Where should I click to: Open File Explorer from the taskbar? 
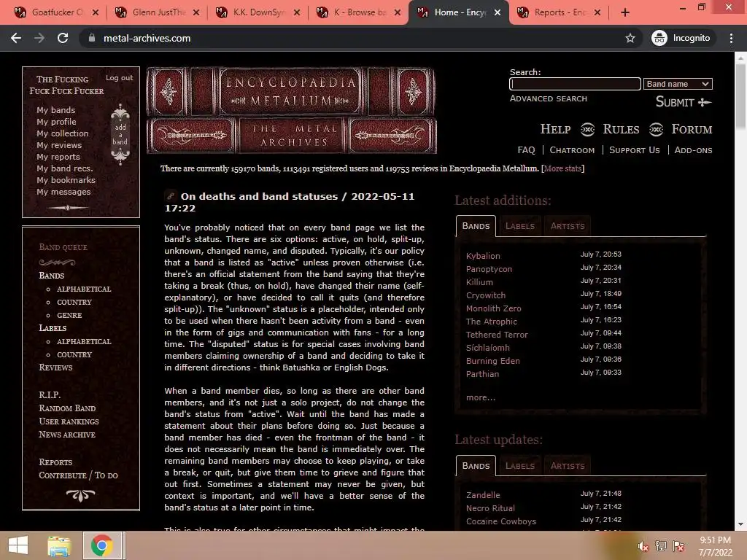(x=59, y=545)
